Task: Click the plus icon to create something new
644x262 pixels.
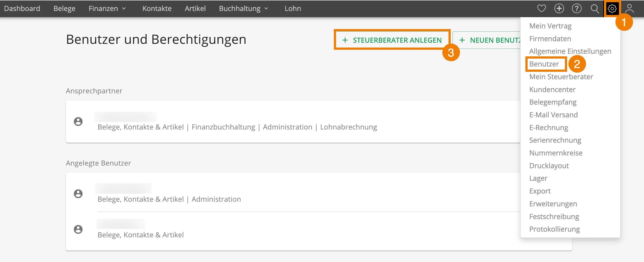Action: point(559,8)
